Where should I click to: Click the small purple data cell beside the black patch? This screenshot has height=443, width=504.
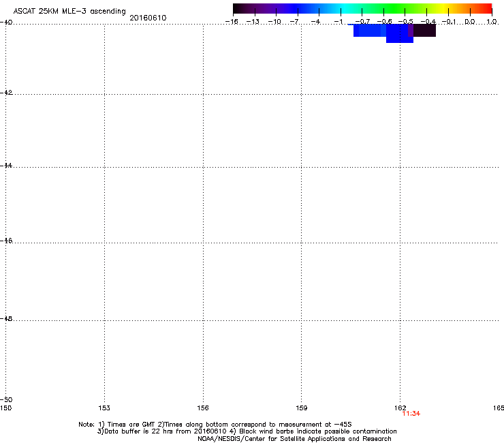[x=411, y=31]
